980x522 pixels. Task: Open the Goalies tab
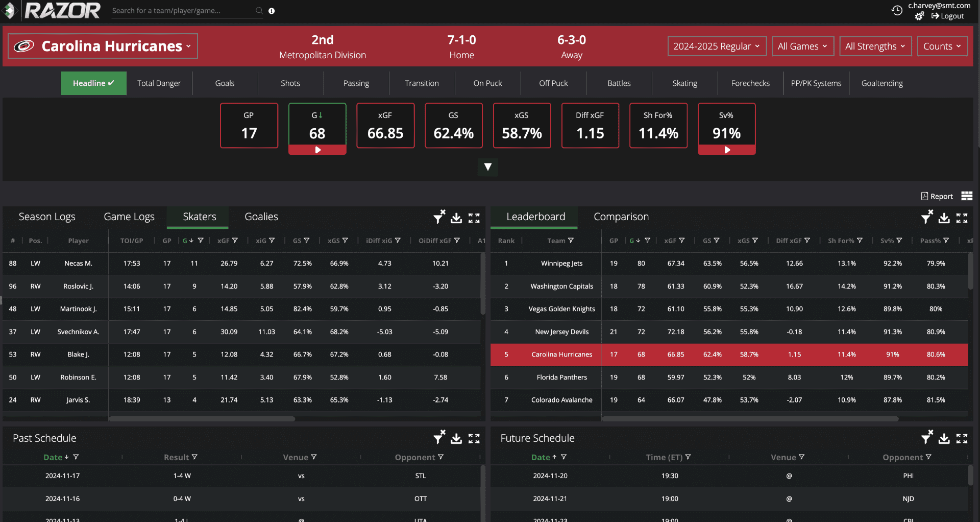(261, 217)
